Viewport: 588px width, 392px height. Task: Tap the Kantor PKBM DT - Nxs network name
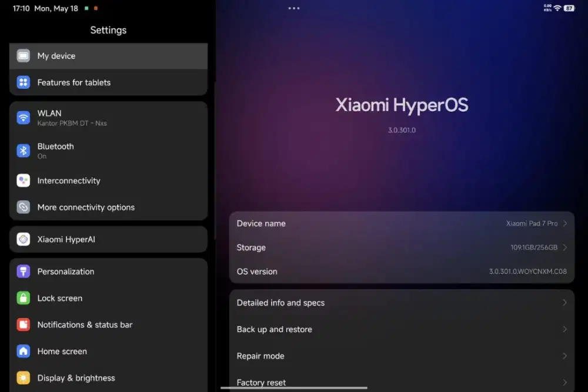pos(72,123)
